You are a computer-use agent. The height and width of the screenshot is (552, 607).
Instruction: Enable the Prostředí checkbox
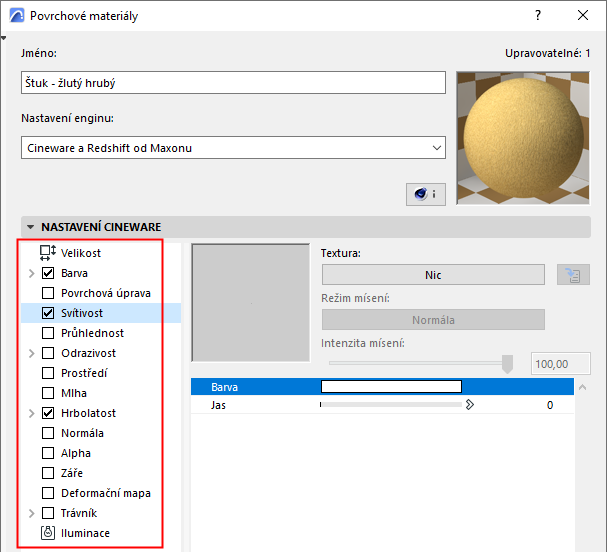point(48,373)
